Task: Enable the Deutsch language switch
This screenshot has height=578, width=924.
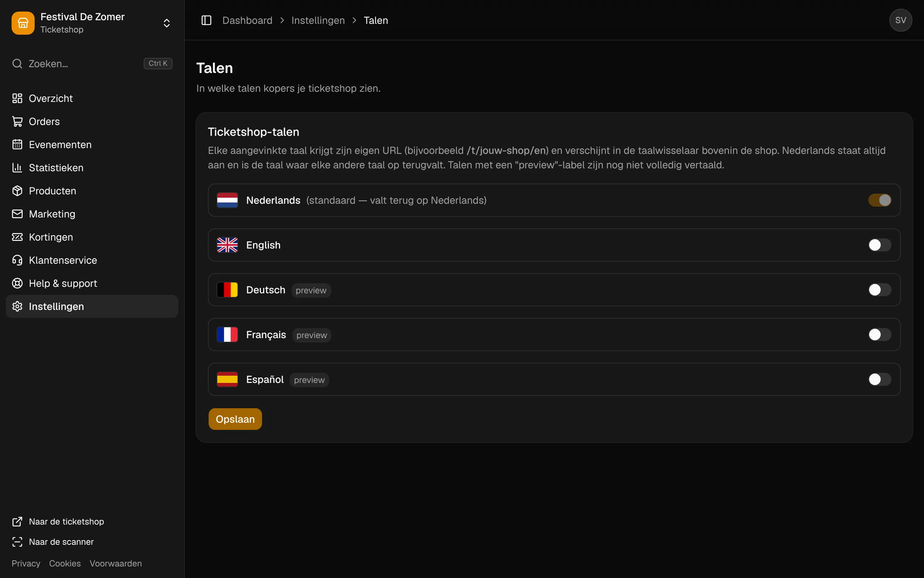Action: [880, 290]
